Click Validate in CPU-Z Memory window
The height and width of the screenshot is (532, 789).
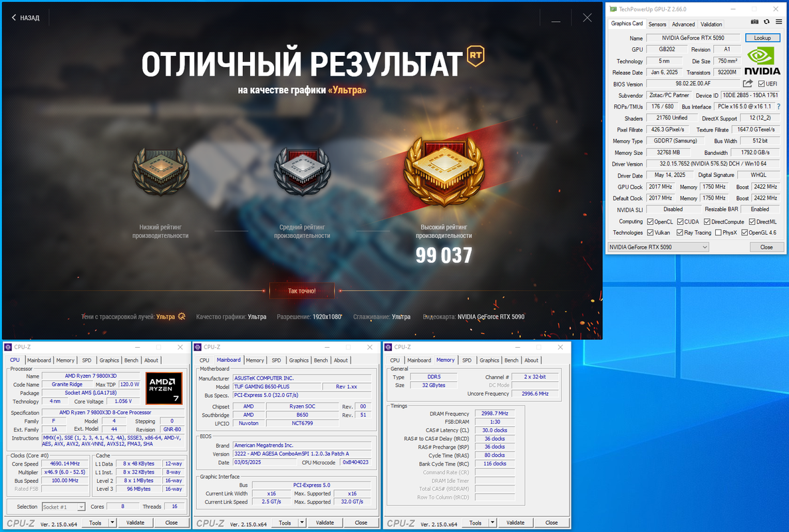[x=516, y=523]
